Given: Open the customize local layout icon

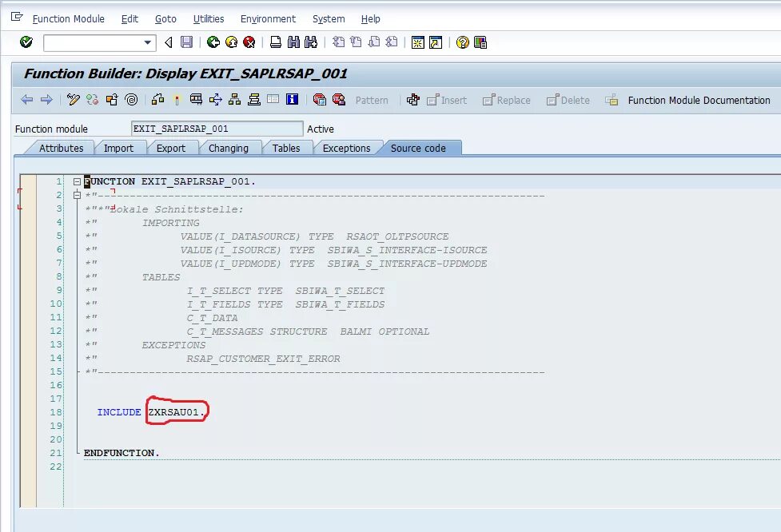Looking at the screenshot, I should point(480,43).
